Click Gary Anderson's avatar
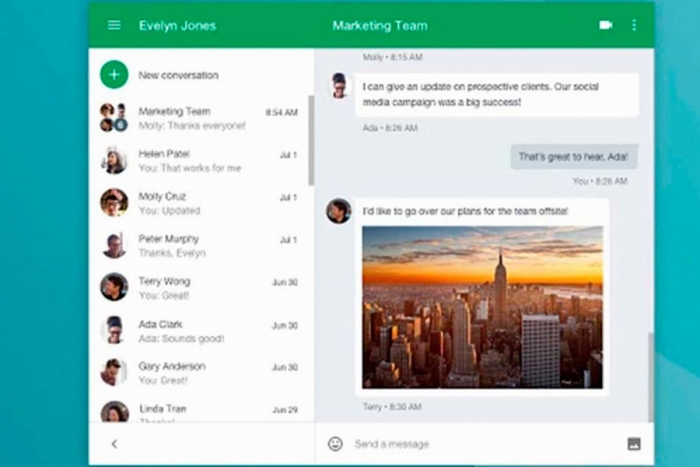The image size is (700, 467). coord(114,372)
